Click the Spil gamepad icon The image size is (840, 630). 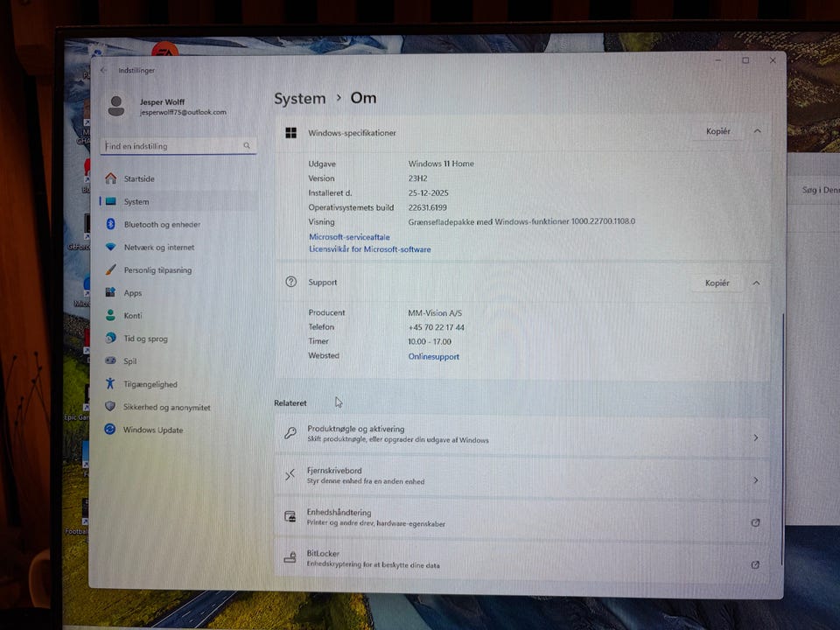point(110,360)
